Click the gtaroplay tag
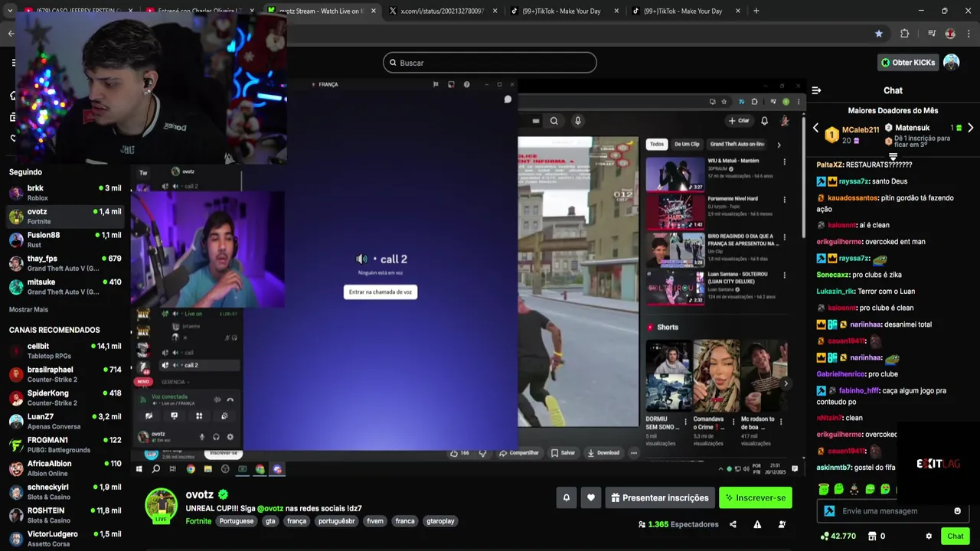Screen dimensions: 980x551 [x=440, y=521]
